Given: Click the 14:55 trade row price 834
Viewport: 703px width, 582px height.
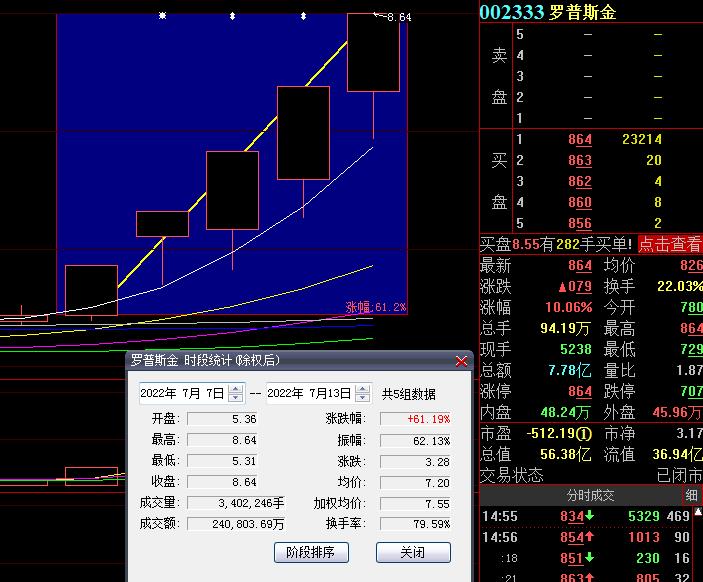Looking at the screenshot, I should [x=572, y=516].
